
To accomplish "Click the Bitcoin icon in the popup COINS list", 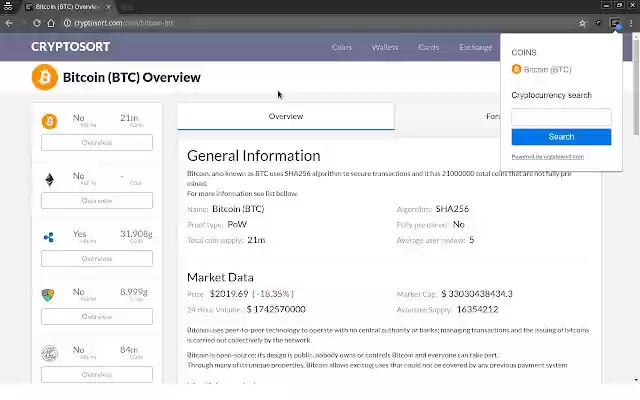I will (x=516, y=69).
